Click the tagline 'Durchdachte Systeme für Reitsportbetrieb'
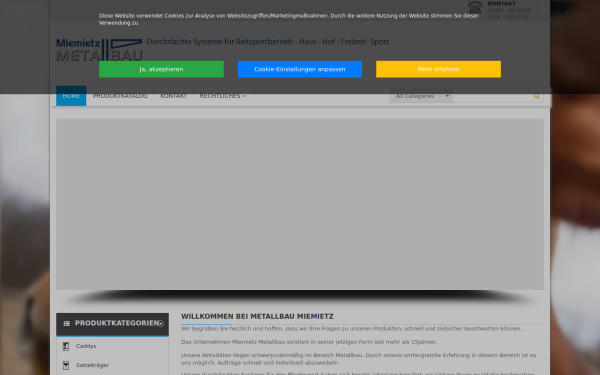 tap(220, 41)
